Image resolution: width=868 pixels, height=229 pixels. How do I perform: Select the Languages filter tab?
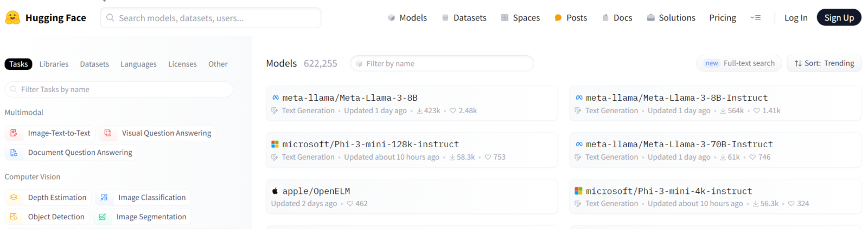click(138, 64)
